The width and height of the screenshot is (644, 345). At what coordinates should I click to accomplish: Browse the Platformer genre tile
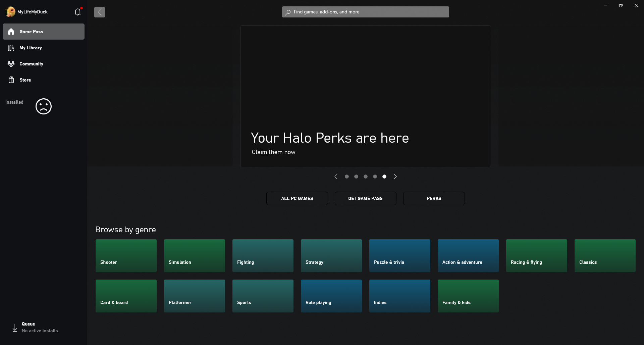195,296
